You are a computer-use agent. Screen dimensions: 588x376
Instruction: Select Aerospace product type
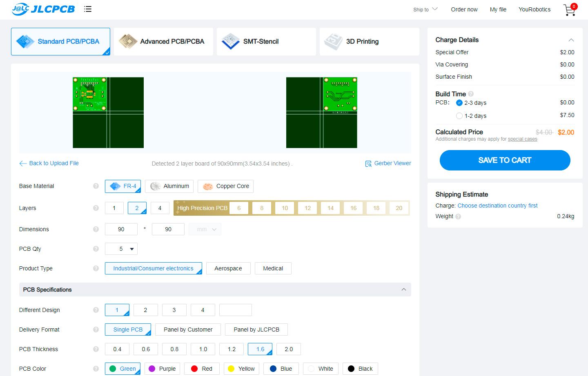pos(228,268)
